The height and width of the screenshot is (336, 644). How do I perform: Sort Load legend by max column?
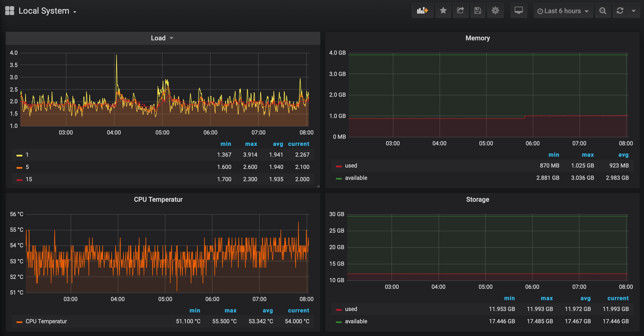tap(251, 144)
